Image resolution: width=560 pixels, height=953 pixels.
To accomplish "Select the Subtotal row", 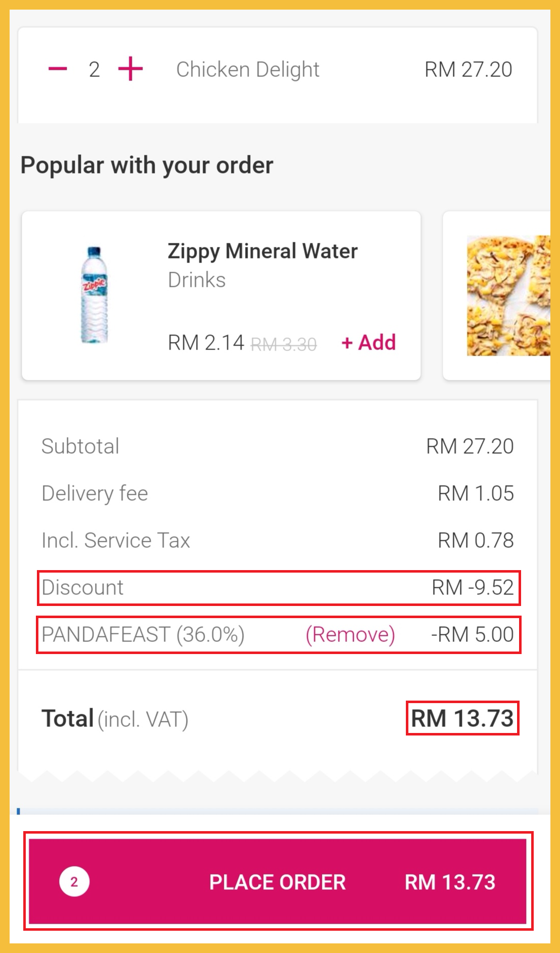I will [277, 446].
